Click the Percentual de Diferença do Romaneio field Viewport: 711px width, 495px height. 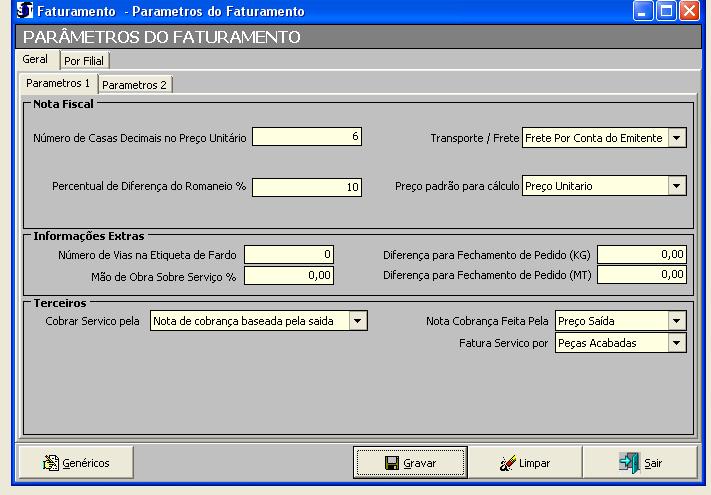coord(306,186)
